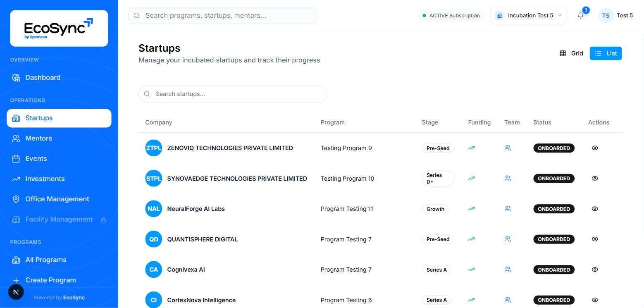The image size is (644, 308).
Task: Open Create Program in the sidebar
Action: [x=59, y=280]
